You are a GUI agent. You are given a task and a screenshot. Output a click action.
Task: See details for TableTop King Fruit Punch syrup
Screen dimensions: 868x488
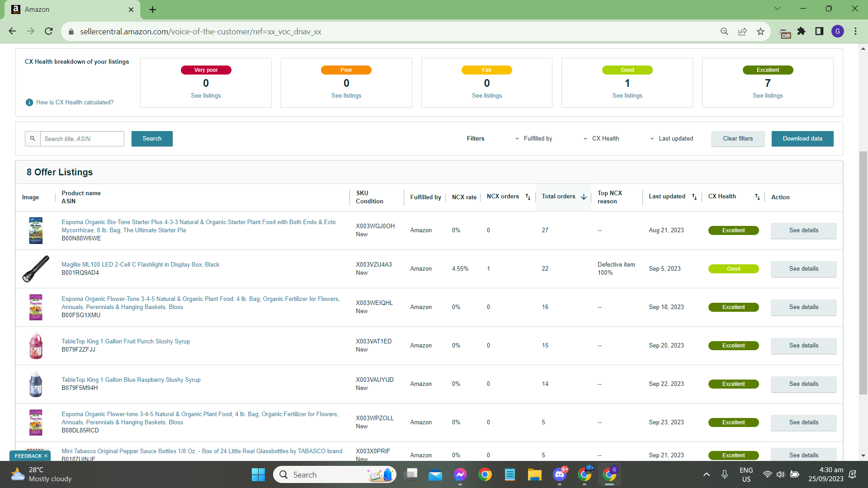(x=804, y=346)
